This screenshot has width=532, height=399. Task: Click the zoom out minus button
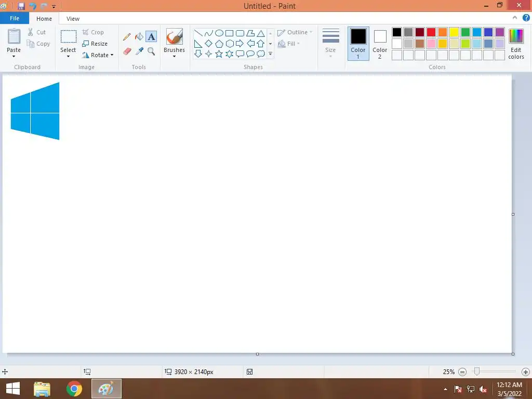[x=462, y=372]
